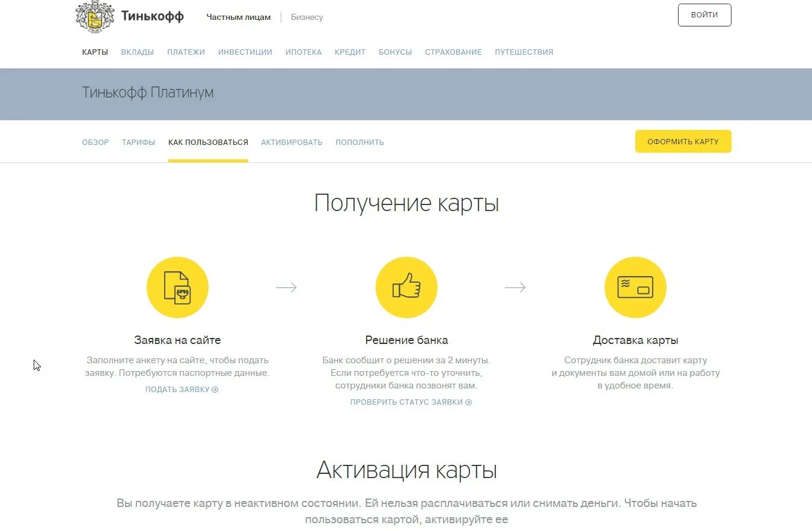Open the Страхование menu item
The height and width of the screenshot is (531, 812).
pos(454,52)
